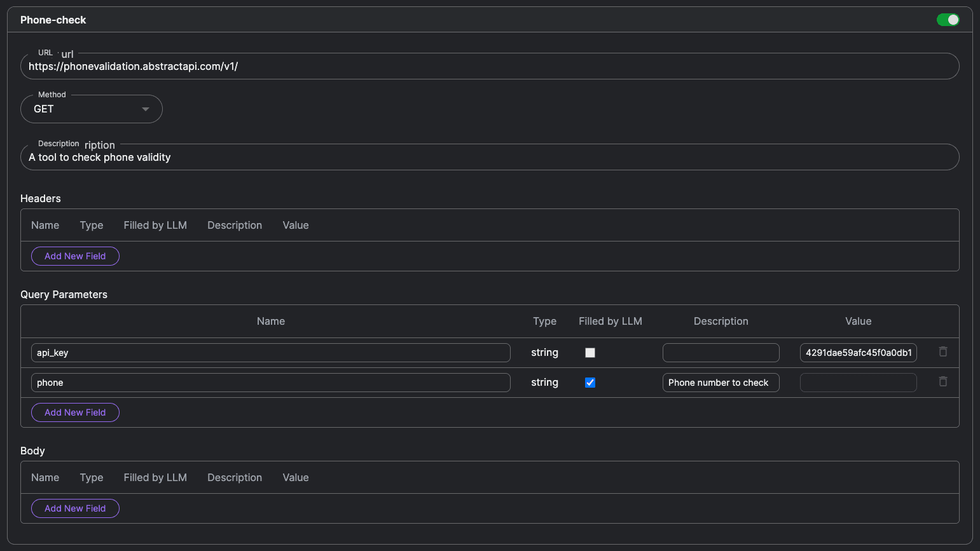Click the Headers section heading
This screenshot has width=980, height=551.
[x=40, y=198]
